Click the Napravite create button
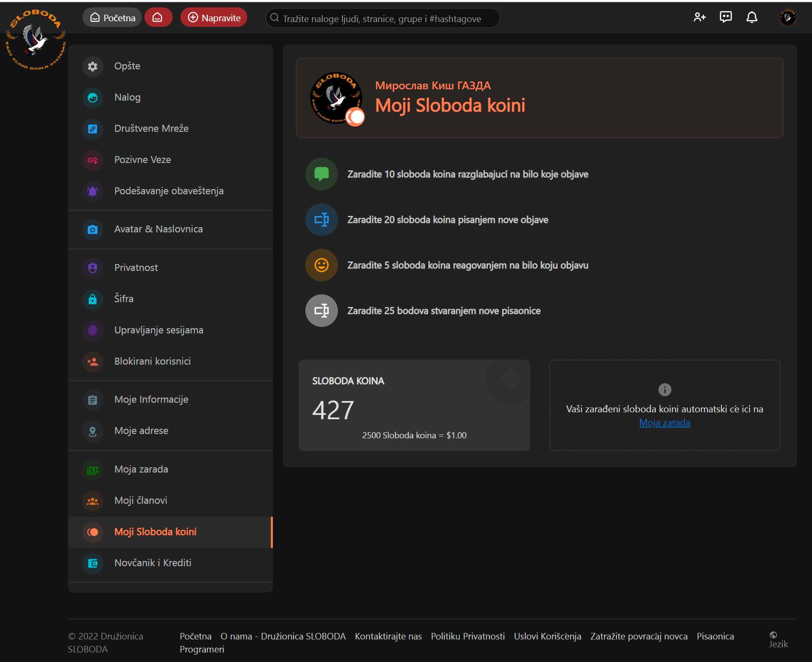This screenshot has width=812, height=662. [214, 17]
